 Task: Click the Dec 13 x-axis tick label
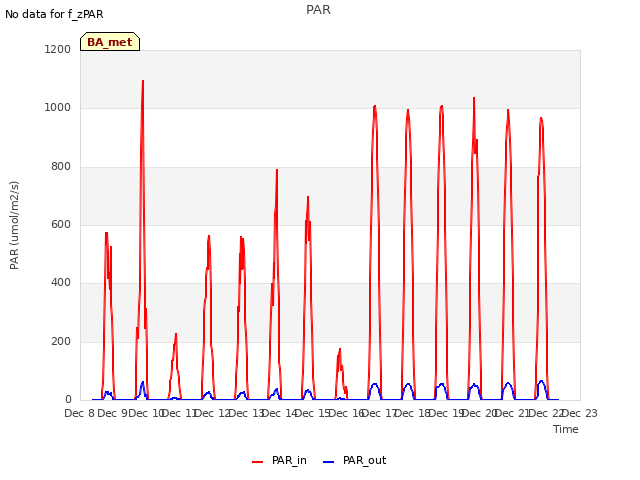click(x=246, y=413)
